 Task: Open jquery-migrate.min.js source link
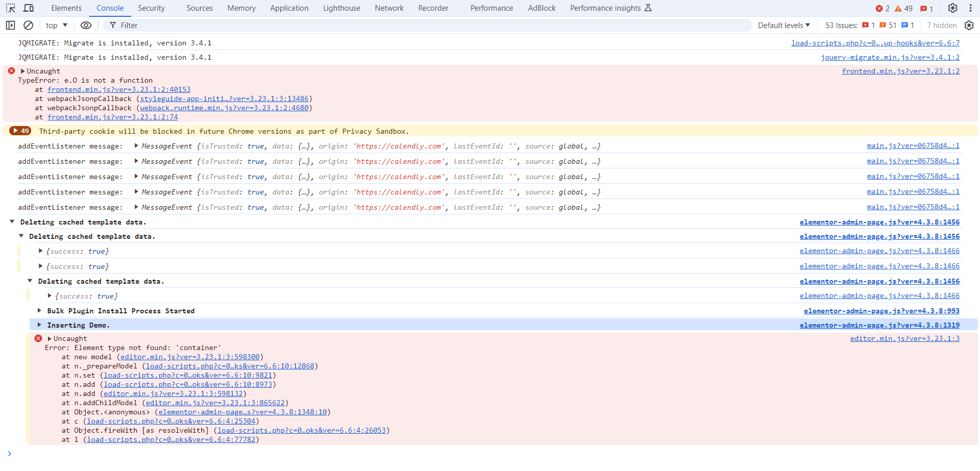pos(890,57)
